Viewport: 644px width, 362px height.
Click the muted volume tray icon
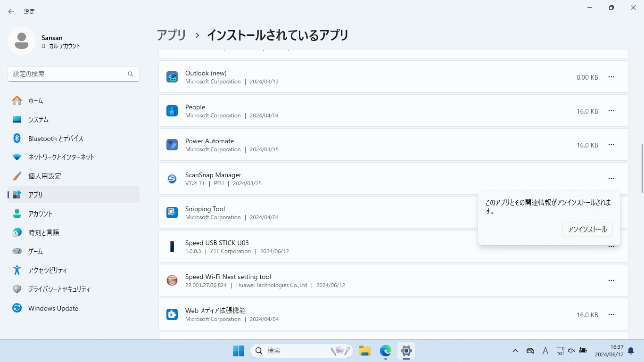pos(572,351)
